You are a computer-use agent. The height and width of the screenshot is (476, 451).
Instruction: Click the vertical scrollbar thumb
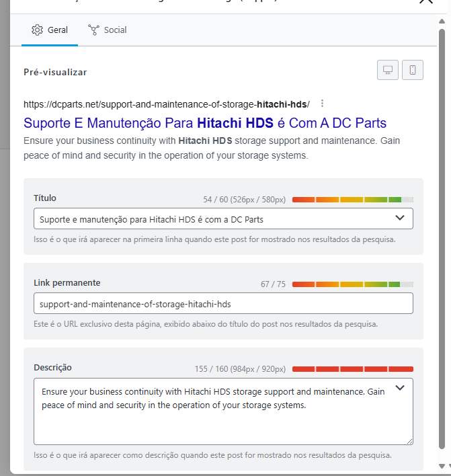click(442, 239)
